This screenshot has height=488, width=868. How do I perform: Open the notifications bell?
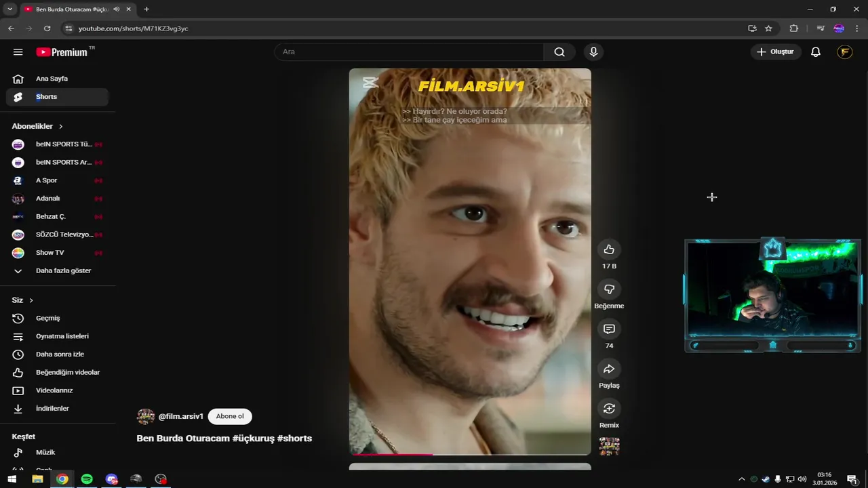pyautogui.click(x=816, y=52)
